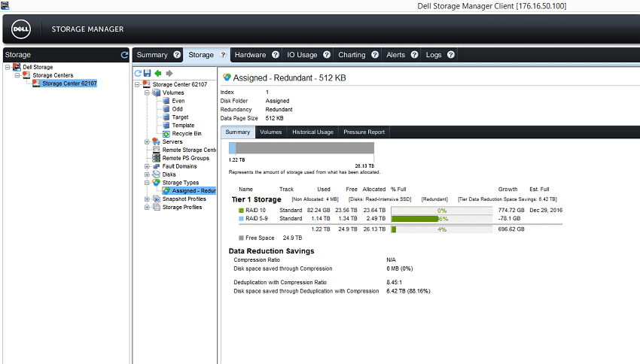Click the RAID 10 green color swatch
This screenshot has height=364, width=640.
click(x=241, y=211)
